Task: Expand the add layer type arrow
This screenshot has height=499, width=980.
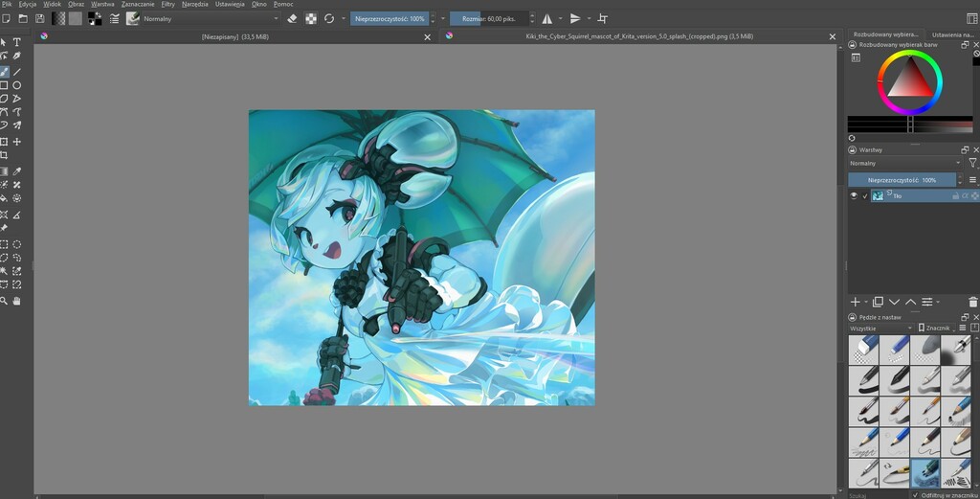Action: coord(865,302)
